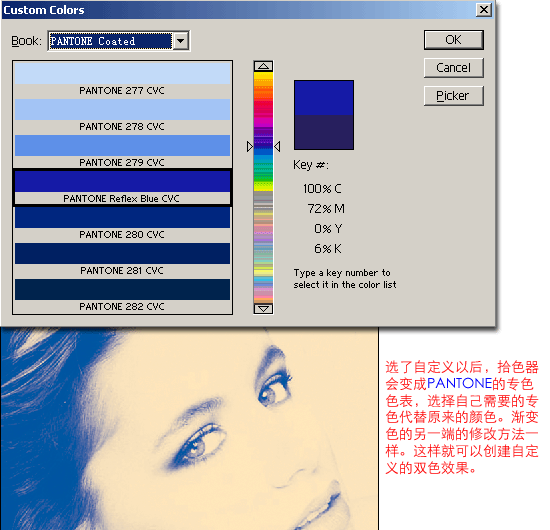Pick PANTONE 280 CVC color
Screen dimensions: 550x530
(122, 223)
